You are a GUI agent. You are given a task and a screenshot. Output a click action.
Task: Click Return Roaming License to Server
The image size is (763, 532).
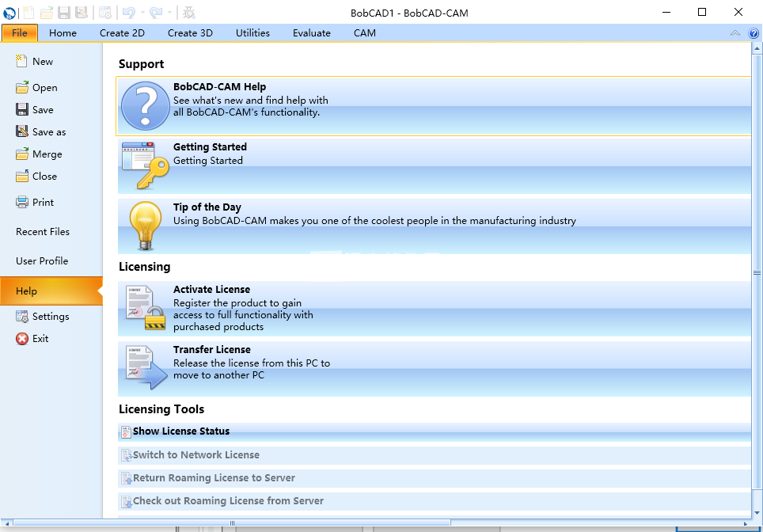pyautogui.click(x=434, y=478)
